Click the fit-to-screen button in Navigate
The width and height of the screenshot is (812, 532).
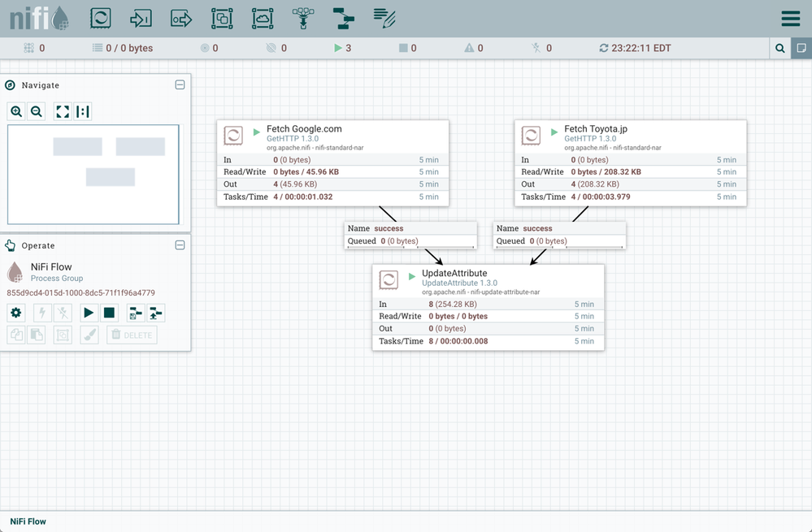pyautogui.click(x=63, y=111)
